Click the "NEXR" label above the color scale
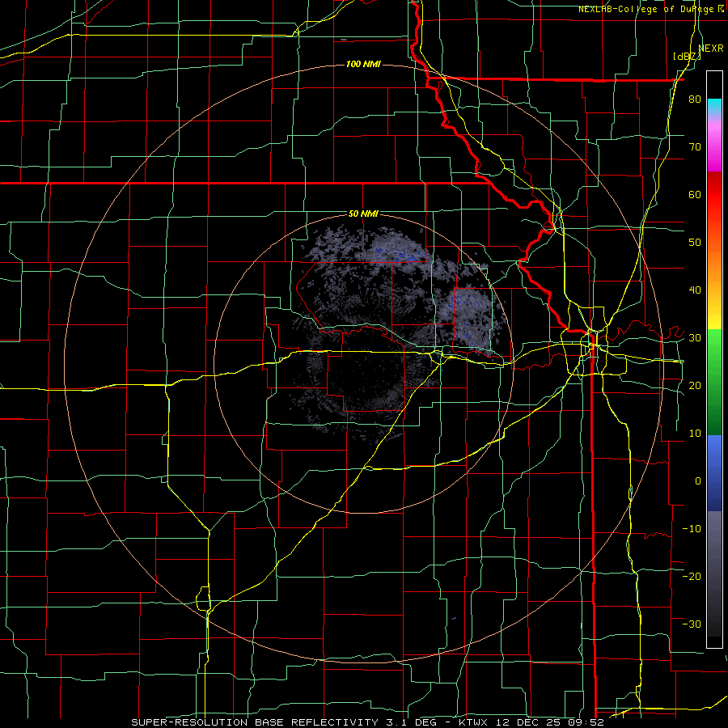Screen dimensions: 728x728 click(x=711, y=49)
